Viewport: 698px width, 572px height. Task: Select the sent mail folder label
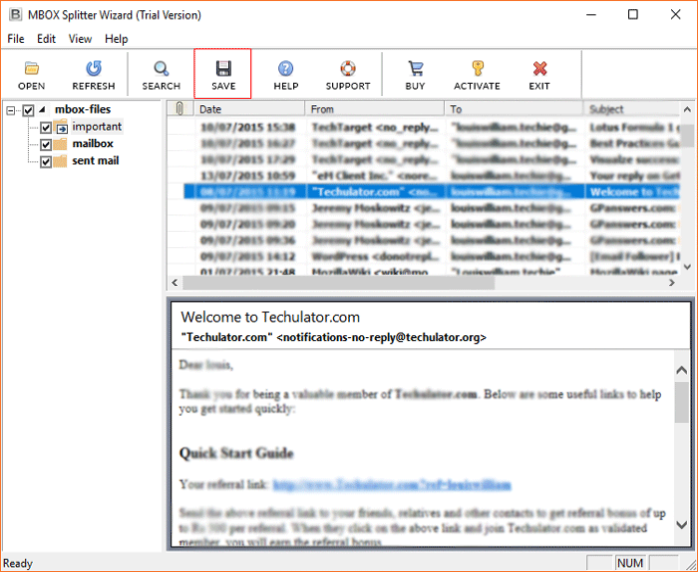coord(95,161)
